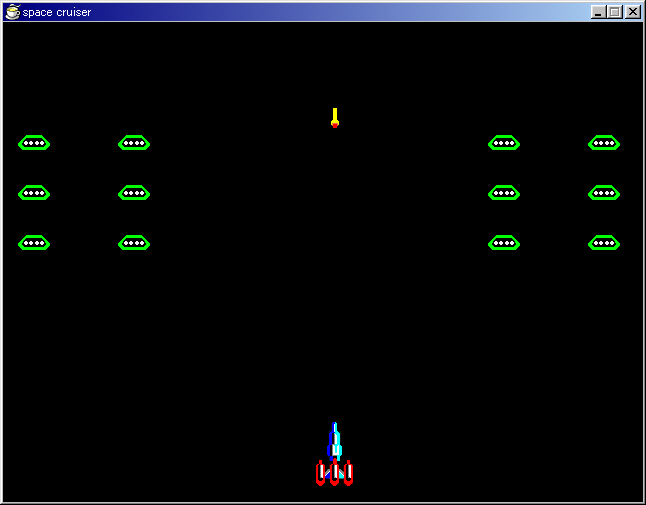Open the system menu via title bar app icon
The width and height of the screenshot is (646, 505).
click(12, 12)
